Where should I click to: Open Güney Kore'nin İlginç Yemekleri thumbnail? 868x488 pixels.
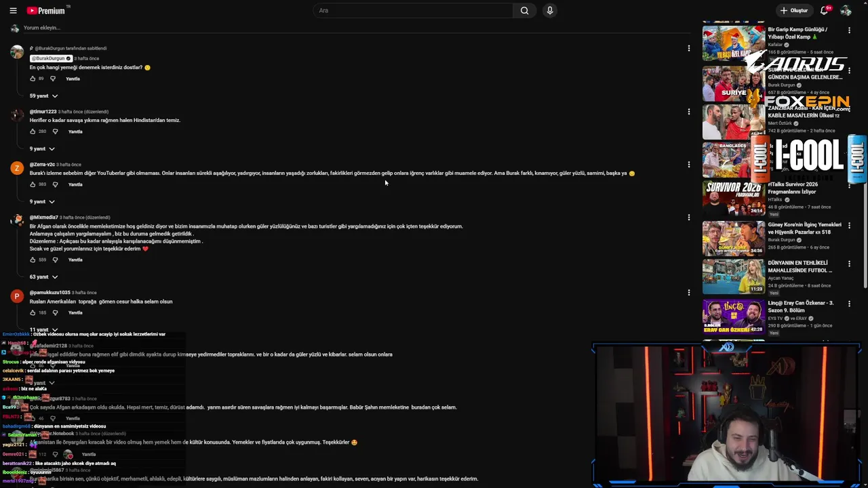pos(733,238)
